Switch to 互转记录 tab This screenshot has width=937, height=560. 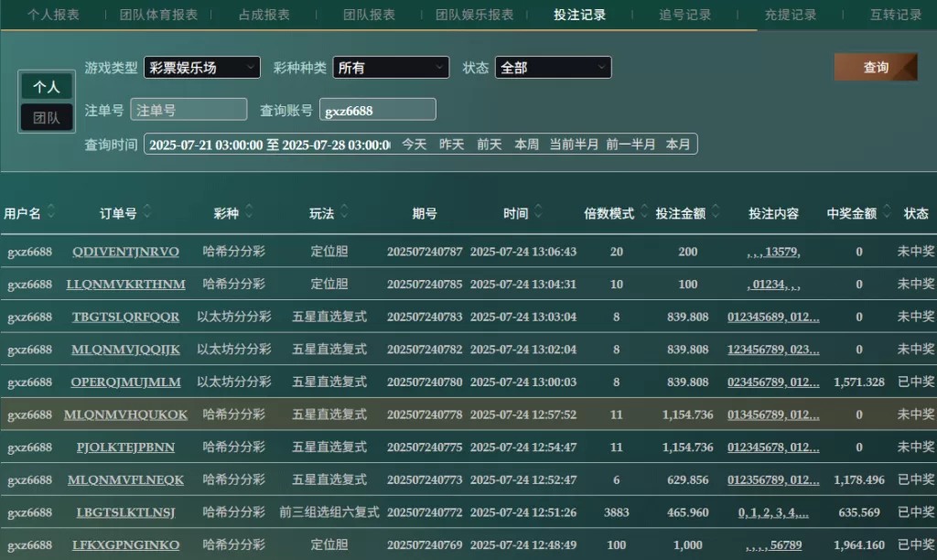pos(896,15)
